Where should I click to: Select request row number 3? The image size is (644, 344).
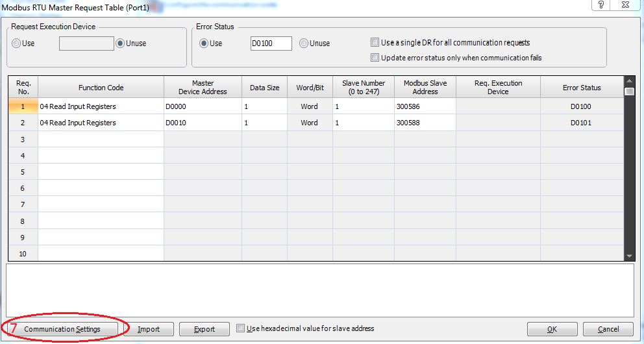pyautogui.click(x=23, y=140)
